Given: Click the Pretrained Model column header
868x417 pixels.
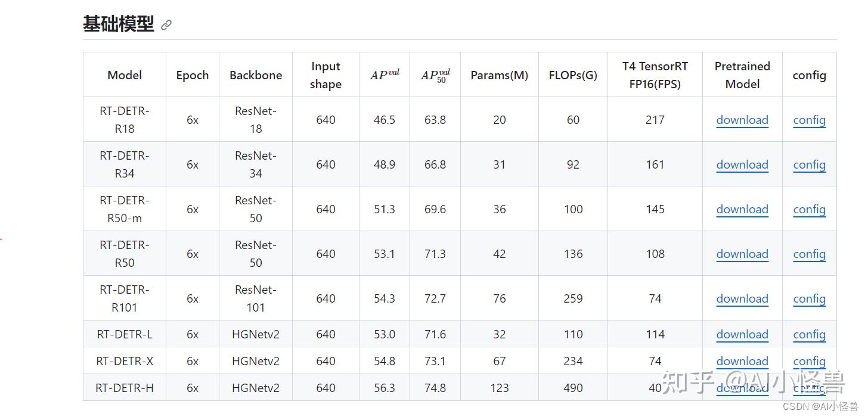Looking at the screenshot, I should pos(742,75).
